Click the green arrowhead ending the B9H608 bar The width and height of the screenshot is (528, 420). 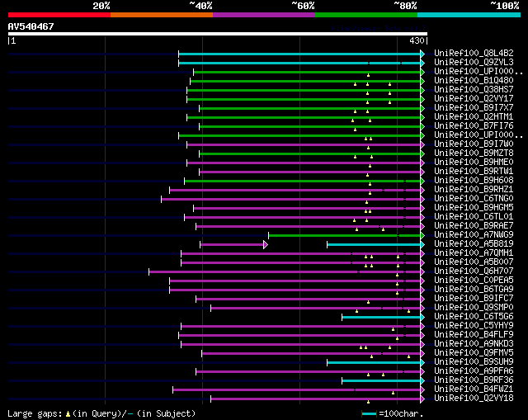(422, 182)
